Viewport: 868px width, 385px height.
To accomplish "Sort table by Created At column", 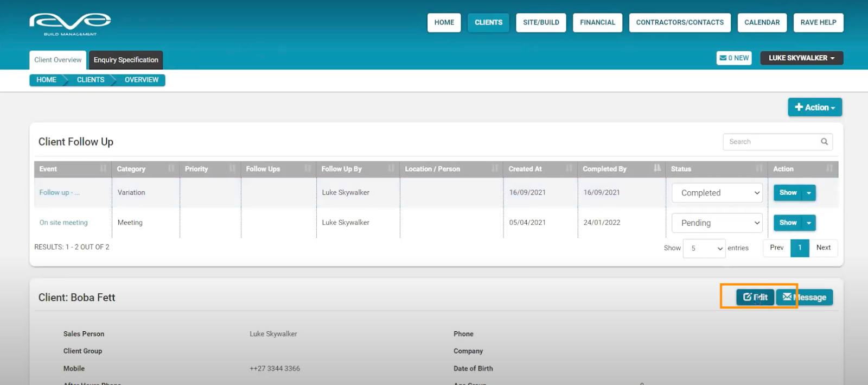I will point(539,169).
